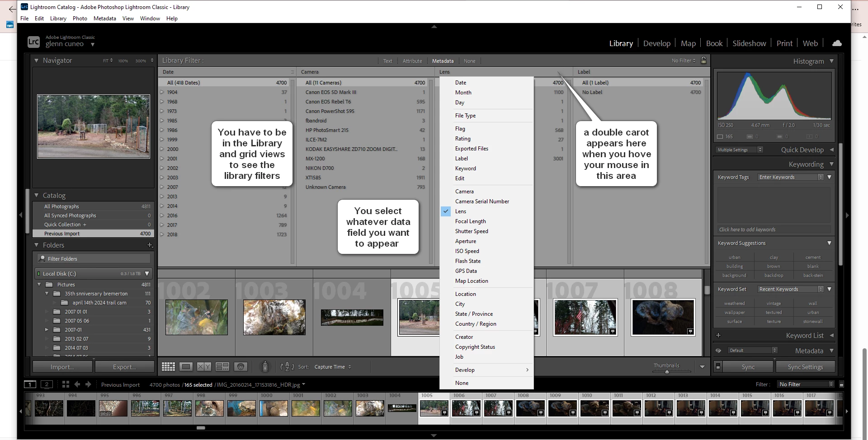Image resolution: width=868 pixels, height=440 pixels.
Task: Open the Keyword Set Recent Keywords dropdown
Action: (791, 289)
